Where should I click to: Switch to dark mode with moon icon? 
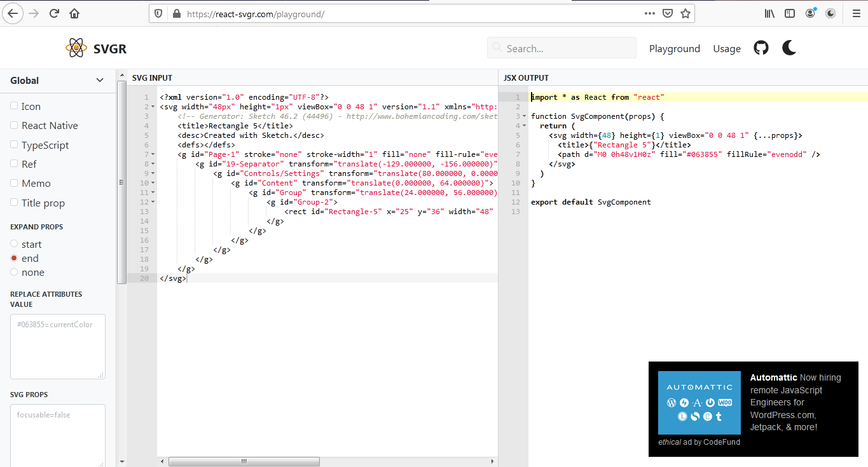(x=789, y=48)
